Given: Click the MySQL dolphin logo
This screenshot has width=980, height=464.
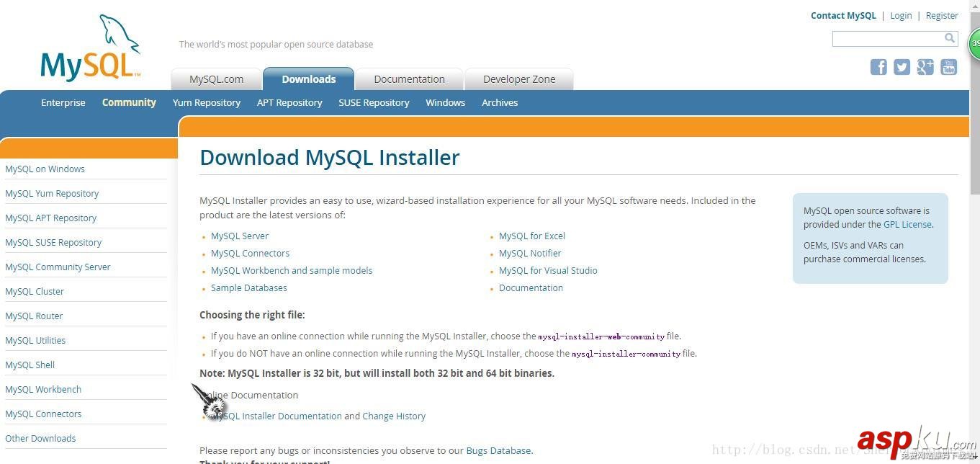Looking at the screenshot, I should [90, 48].
